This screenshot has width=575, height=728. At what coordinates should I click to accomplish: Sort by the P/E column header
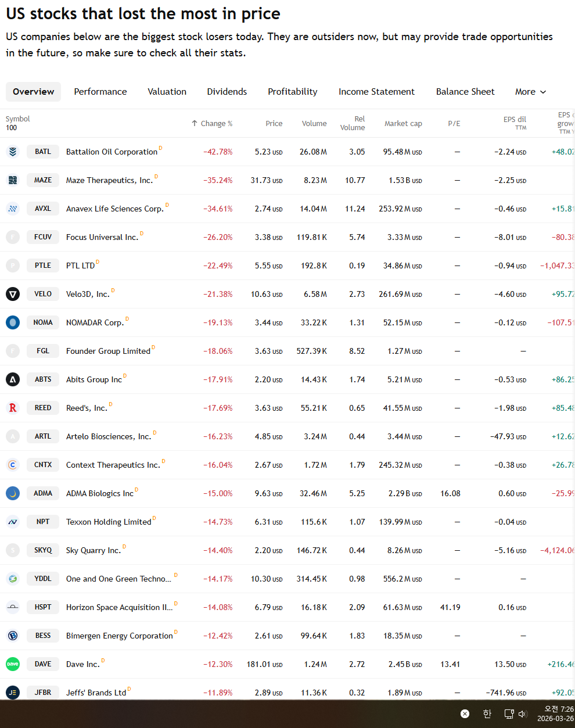[454, 123]
